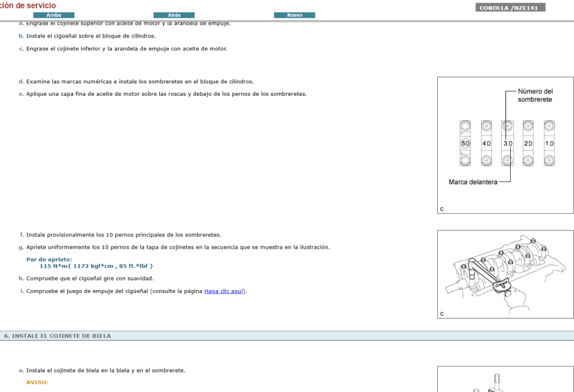Click the crankshaft bolt tightening illustration
Screen dimensions: 574x392
504,274
